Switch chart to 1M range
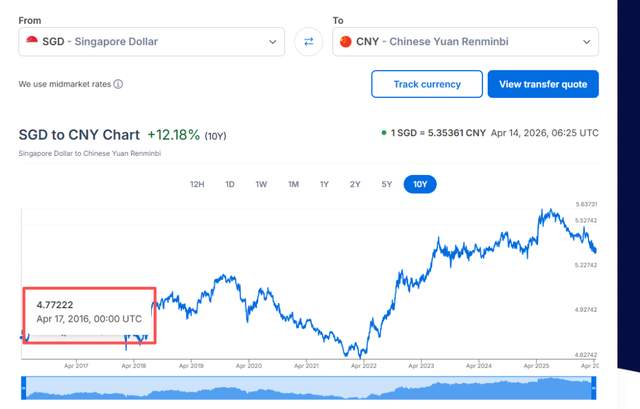Screen dimensions: 640x409 [293, 184]
